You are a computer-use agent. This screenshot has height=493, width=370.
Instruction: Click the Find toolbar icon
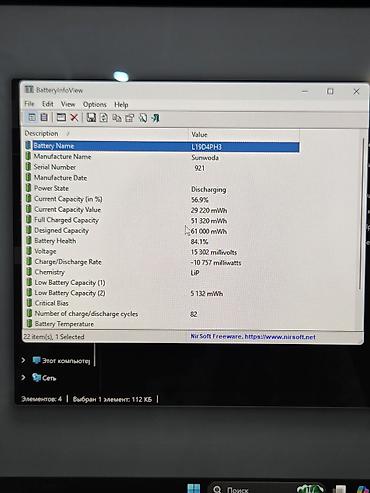tap(143, 118)
